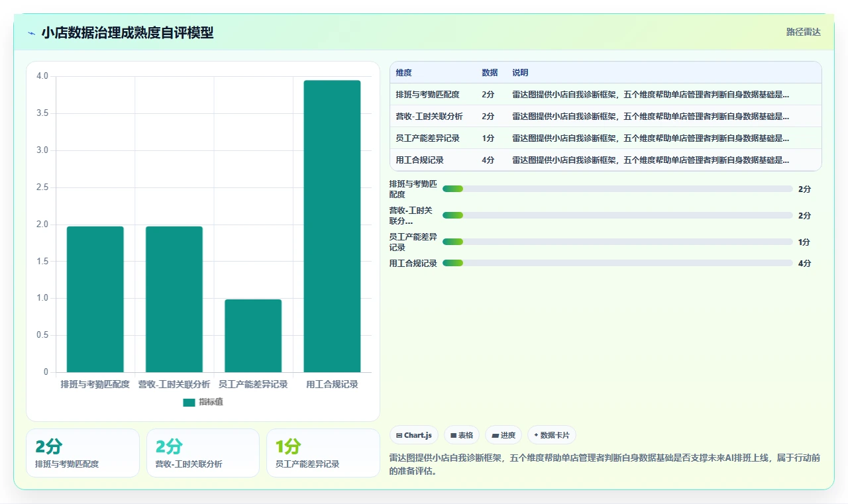The width and height of the screenshot is (848, 504).
Task: Open the 1分 员工产能差异记录 stat card
Action: pos(323,453)
